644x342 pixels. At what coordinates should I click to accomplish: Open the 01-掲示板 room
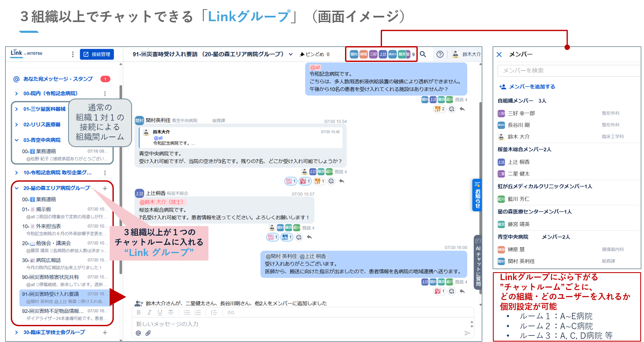(65, 213)
